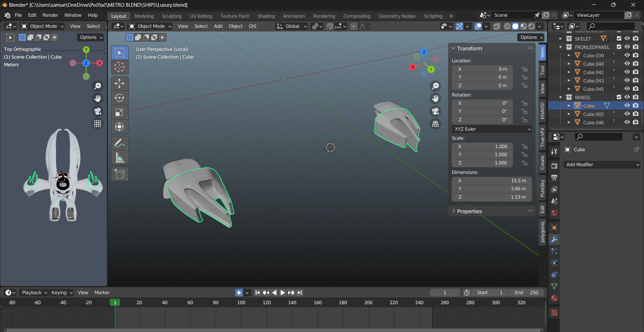Click the End frame field showing 250
This screenshot has width=644, height=332.
[x=526, y=292]
